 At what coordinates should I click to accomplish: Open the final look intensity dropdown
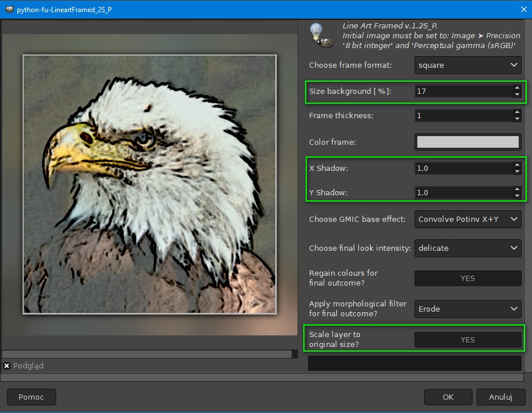coord(468,248)
